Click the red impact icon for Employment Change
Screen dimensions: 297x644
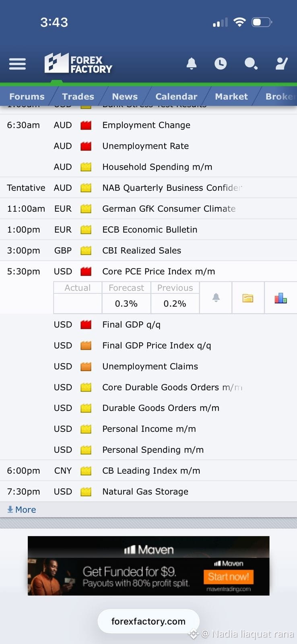pyautogui.click(x=86, y=125)
